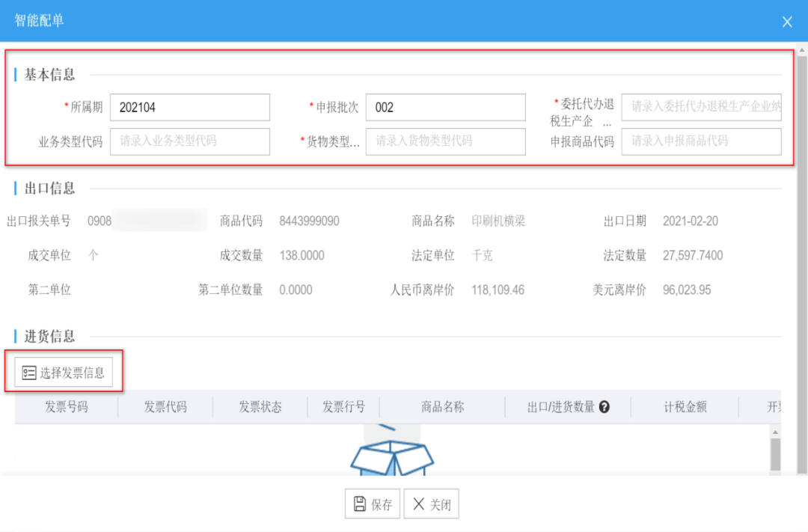
Task: Click the 法定单位 value 千克
Action: (483, 255)
